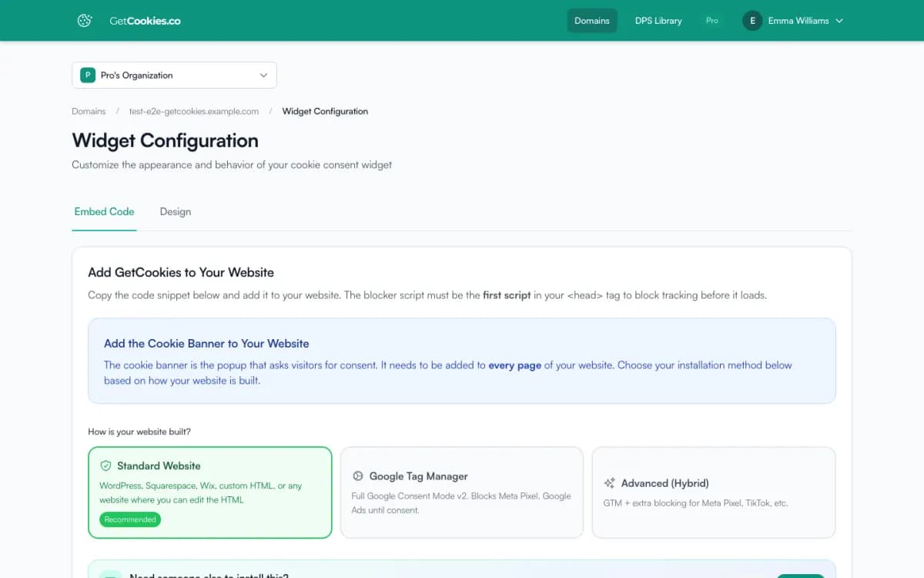The width and height of the screenshot is (924, 578).
Task: Expand the Emma Williams account chevron
Action: (839, 21)
